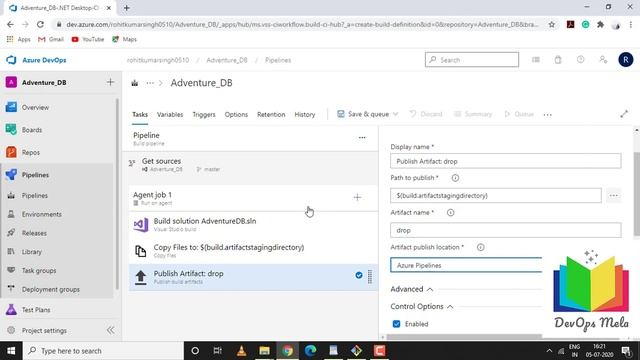The height and width of the screenshot is (360, 640).
Task: Open the Artifact publish location dropdown
Action: coord(467,265)
